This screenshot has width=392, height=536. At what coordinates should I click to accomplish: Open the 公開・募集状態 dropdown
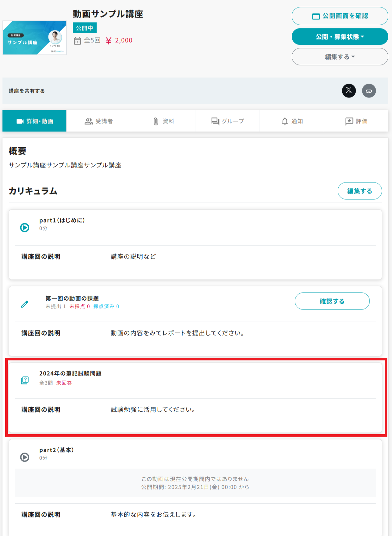coord(340,37)
